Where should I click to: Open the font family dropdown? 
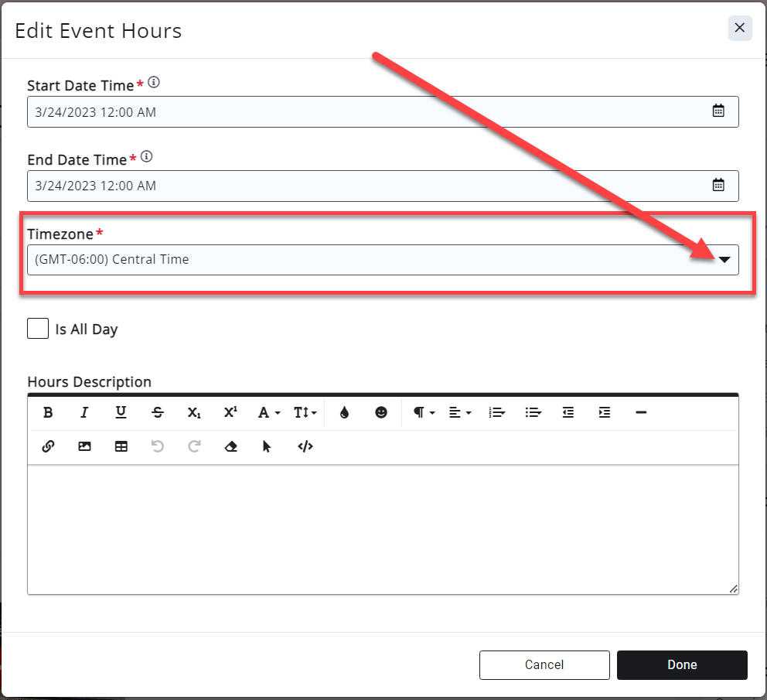coord(268,413)
